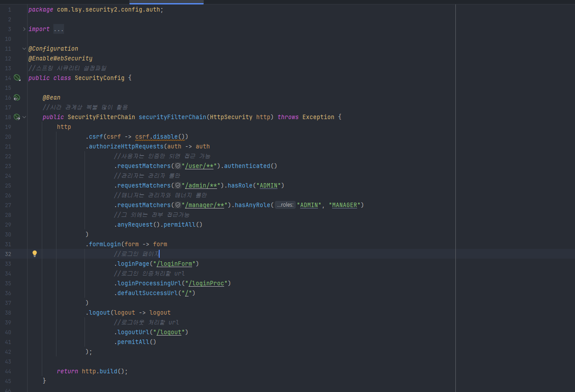Click the authorizeHttpRequests method call
575x392 pixels.
click(126, 146)
